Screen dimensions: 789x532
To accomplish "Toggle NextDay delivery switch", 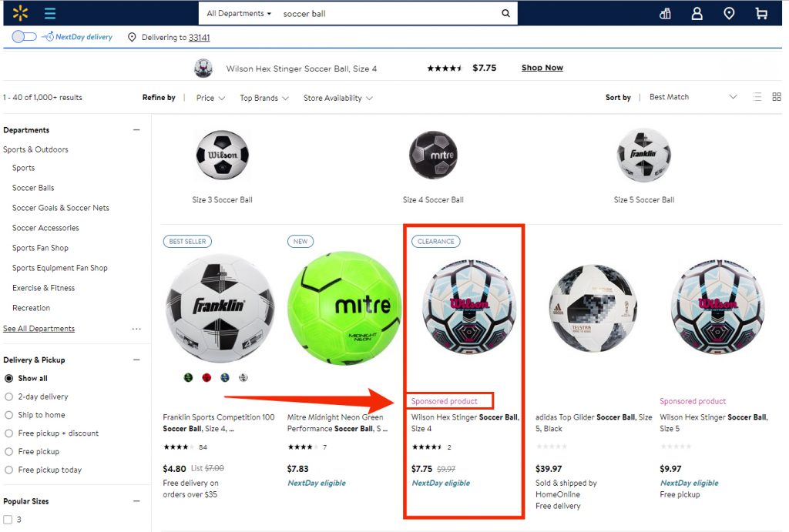I will pos(24,37).
